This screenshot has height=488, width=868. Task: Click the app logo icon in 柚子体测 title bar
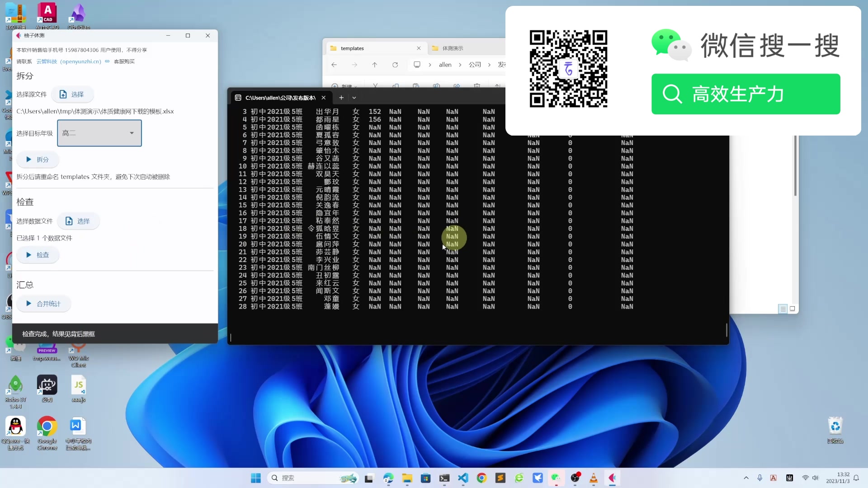coord(19,35)
